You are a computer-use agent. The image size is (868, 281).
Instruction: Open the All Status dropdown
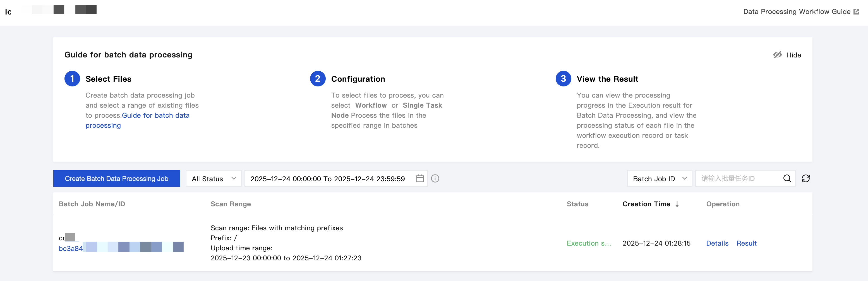pos(214,178)
